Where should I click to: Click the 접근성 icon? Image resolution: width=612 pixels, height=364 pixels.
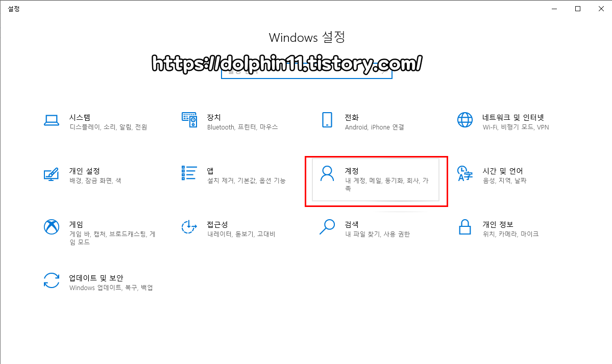(x=189, y=227)
